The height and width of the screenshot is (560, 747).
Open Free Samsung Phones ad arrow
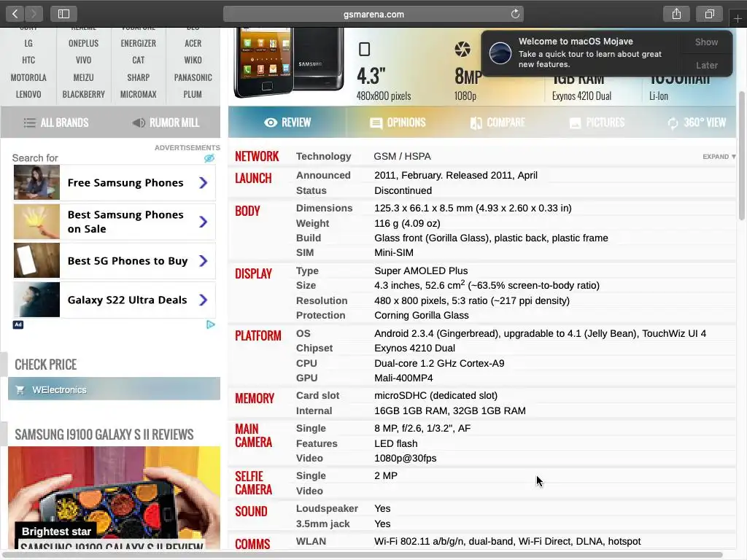[x=204, y=183]
